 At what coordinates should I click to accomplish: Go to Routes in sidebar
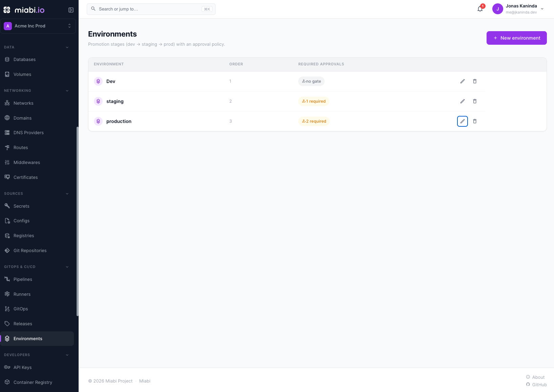(37, 148)
